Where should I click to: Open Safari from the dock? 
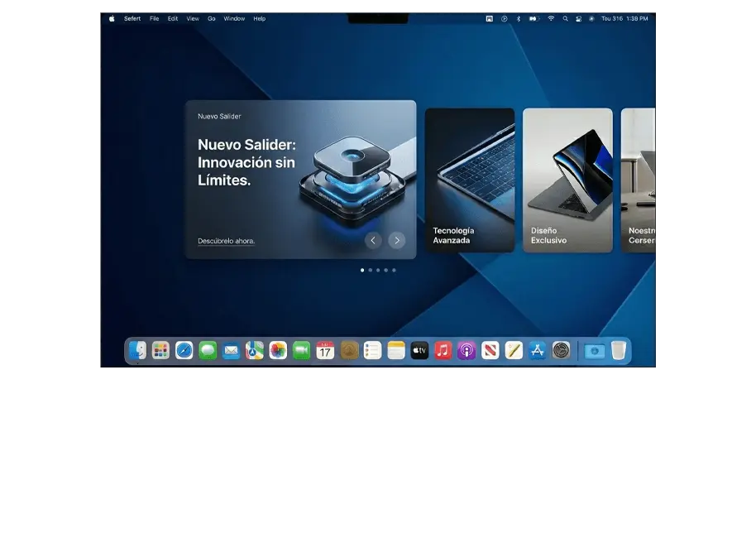[x=184, y=351]
